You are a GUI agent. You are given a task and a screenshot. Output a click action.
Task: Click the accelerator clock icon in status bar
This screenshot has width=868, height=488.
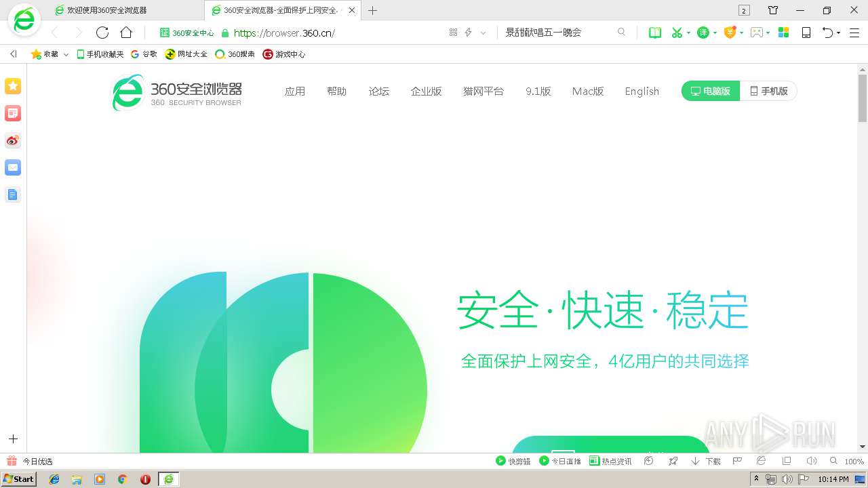click(x=649, y=461)
